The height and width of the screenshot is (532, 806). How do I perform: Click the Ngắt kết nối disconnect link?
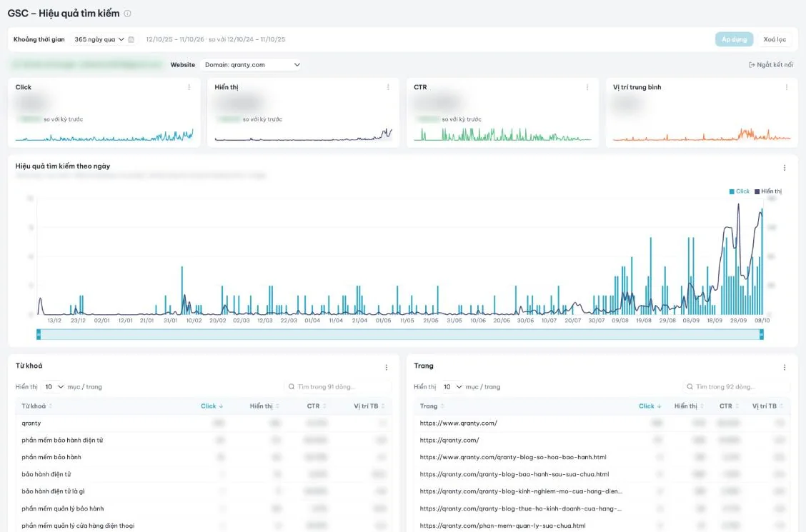click(771, 65)
